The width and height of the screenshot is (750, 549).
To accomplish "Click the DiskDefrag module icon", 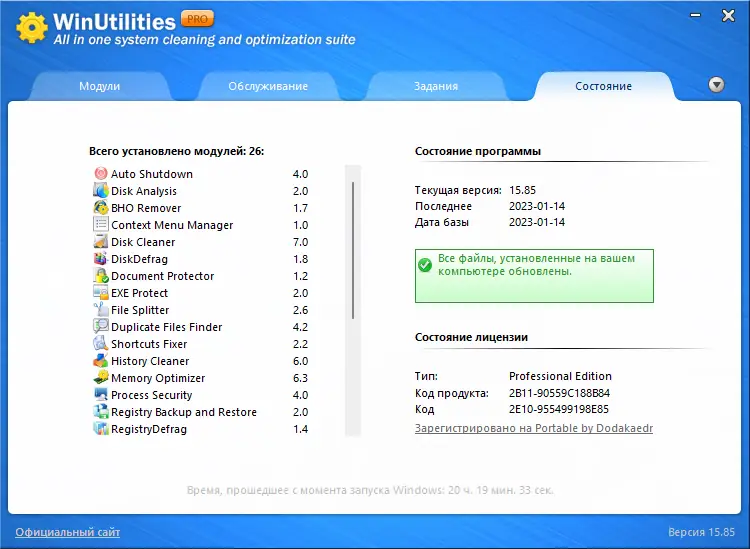I will click(x=100, y=258).
